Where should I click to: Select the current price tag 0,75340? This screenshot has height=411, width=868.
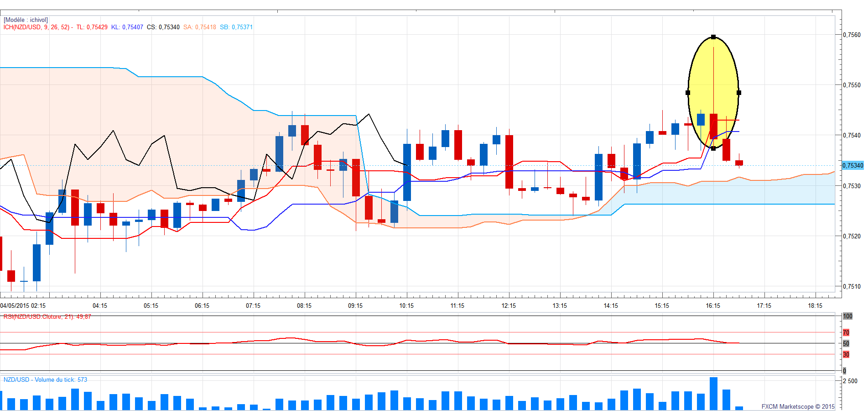(x=852, y=165)
